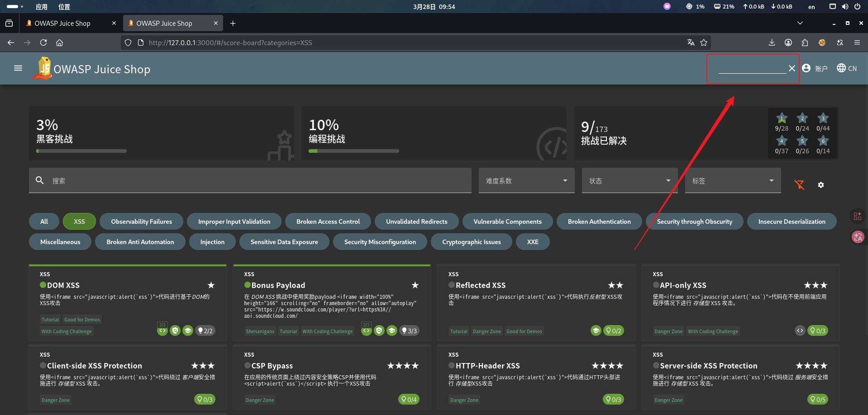This screenshot has height=415, width=868.
Task: Toggle the 1-star difficulty filter (9/28)
Action: (x=782, y=123)
